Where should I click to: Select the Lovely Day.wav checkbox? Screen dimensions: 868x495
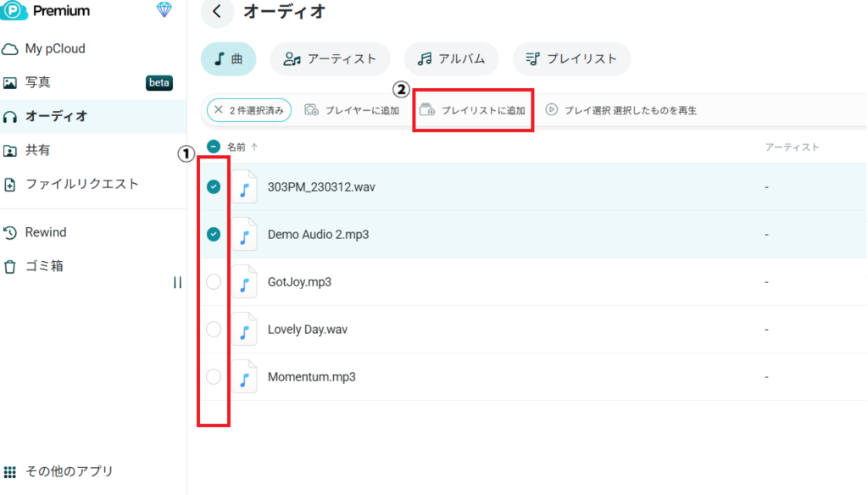[214, 329]
